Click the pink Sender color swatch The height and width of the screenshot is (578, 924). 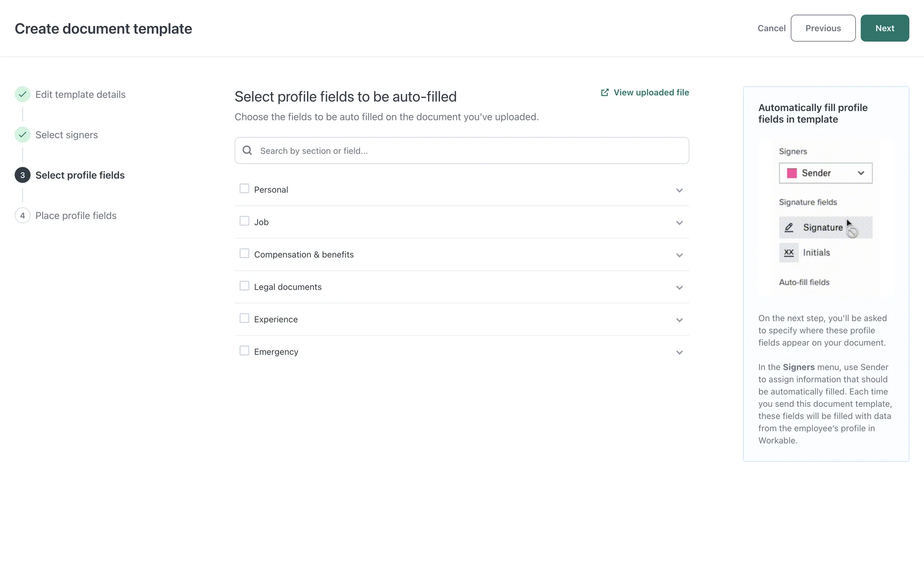tap(792, 173)
